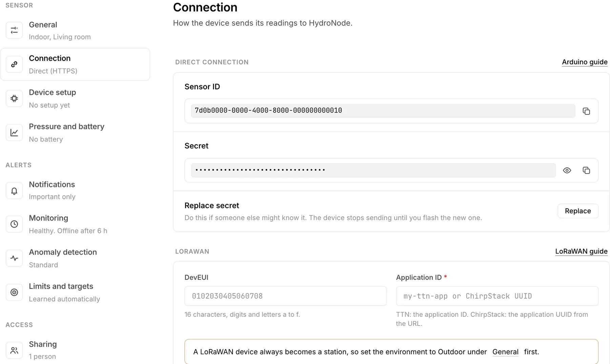Screen dimensions: 610x364
Task: Follow the General link in LoRaWAN notice
Action: [x=505, y=352]
